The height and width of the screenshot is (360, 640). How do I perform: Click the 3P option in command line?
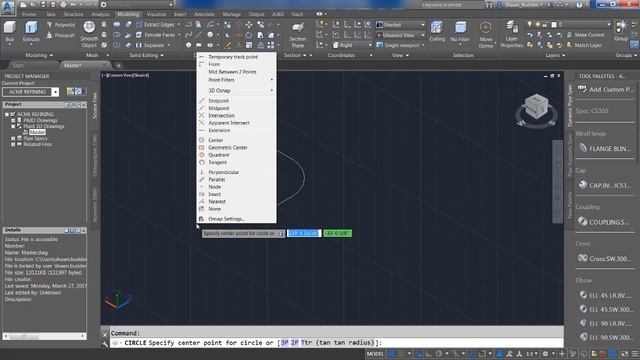coord(284,343)
